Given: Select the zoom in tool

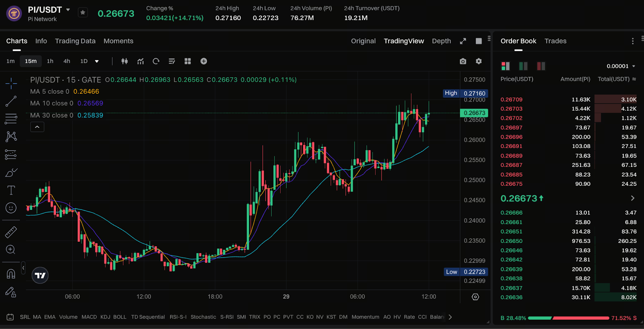Looking at the screenshot, I should (11, 250).
